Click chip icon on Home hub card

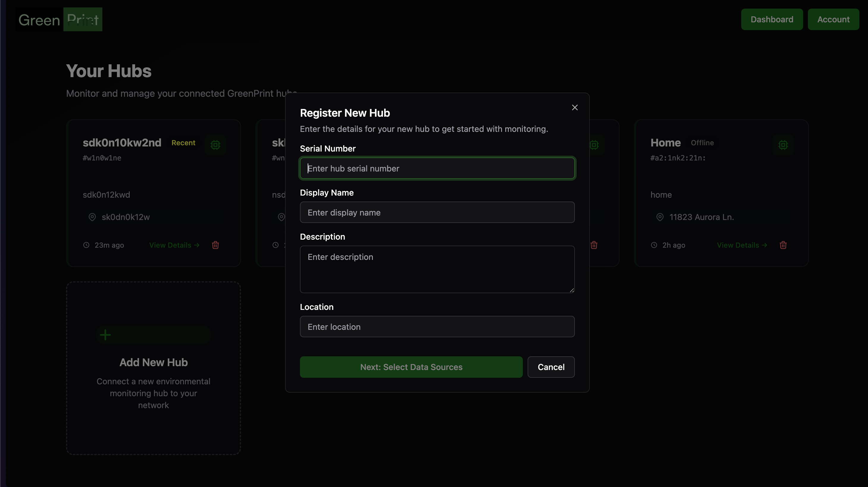pyautogui.click(x=783, y=145)
